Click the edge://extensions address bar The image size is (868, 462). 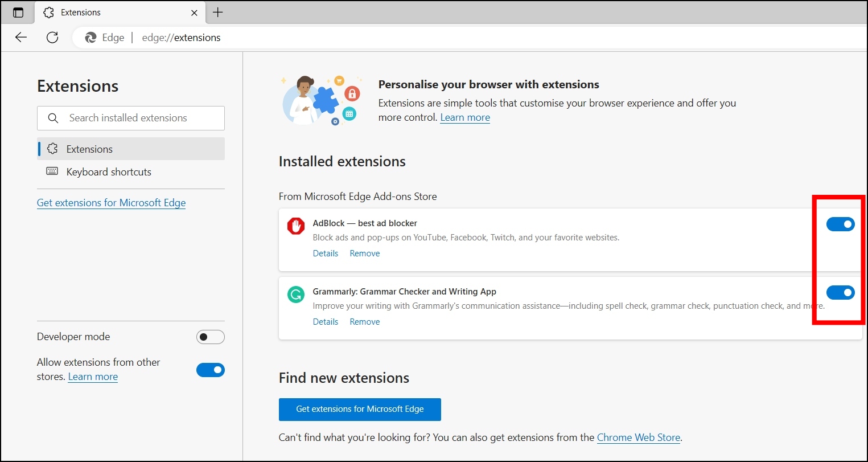point(470,38)
